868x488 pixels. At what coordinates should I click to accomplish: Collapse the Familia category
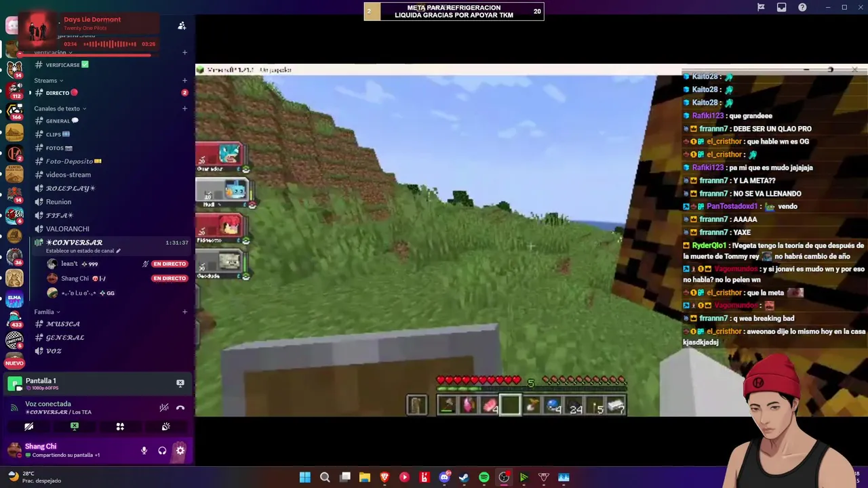47,312
